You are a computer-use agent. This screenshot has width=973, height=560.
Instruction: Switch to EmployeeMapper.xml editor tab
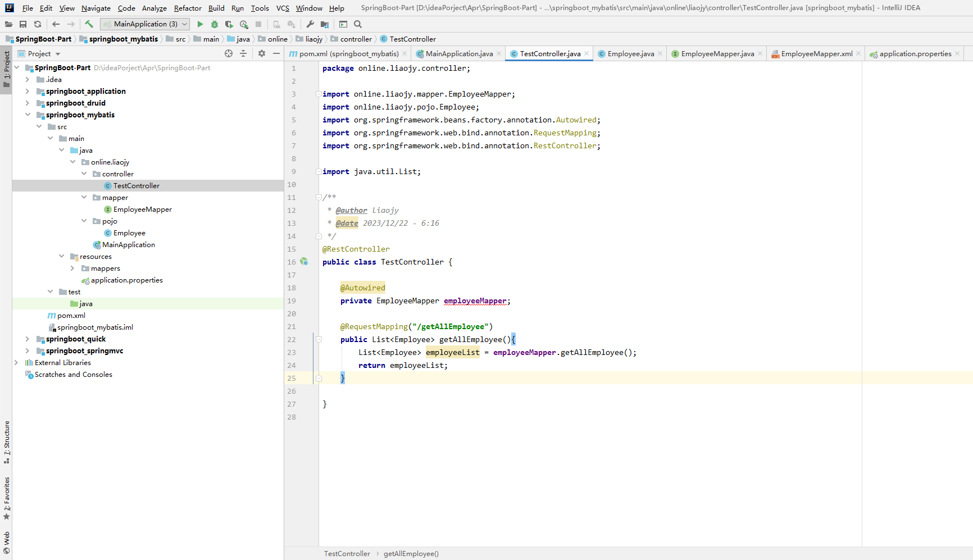pyautogui.click(x=816, y=53)
